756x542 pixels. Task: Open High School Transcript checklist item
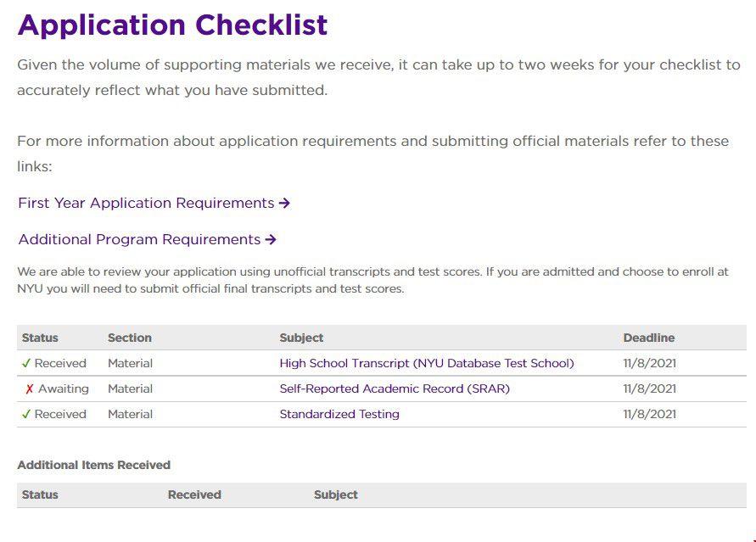point(427,363)
